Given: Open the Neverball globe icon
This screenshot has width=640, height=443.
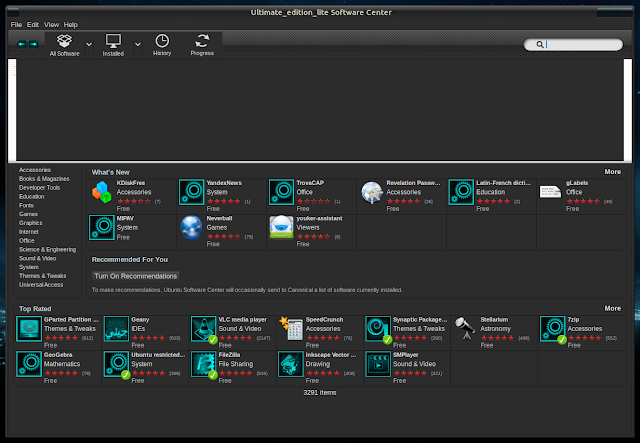Looking at the screenshot, I should (x=191, y=227).
